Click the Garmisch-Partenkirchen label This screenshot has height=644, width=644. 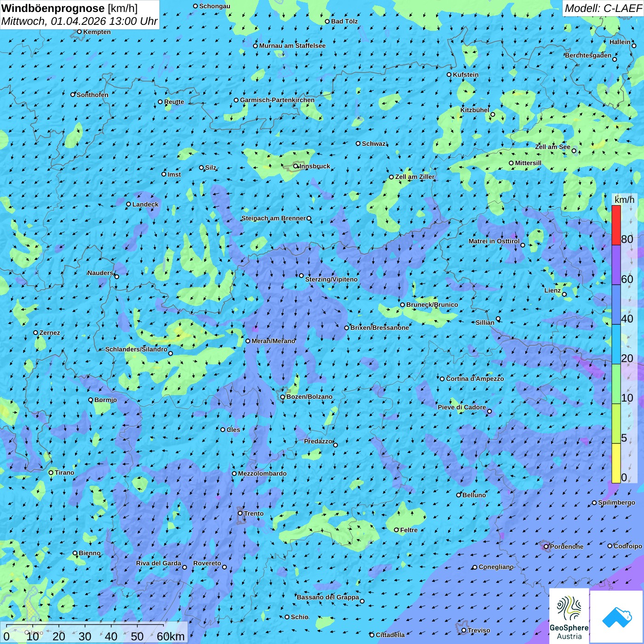(x=277, y=100)
